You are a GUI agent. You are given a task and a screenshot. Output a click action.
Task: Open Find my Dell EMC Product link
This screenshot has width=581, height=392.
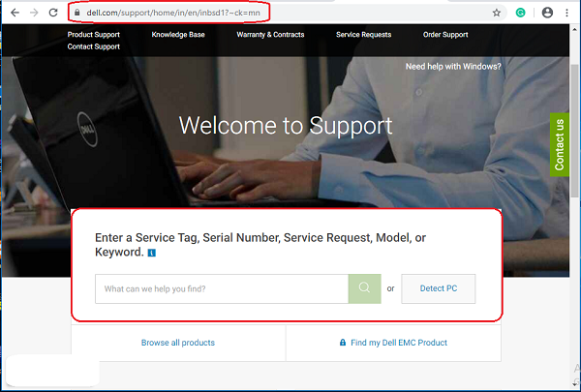coord(399,343)
